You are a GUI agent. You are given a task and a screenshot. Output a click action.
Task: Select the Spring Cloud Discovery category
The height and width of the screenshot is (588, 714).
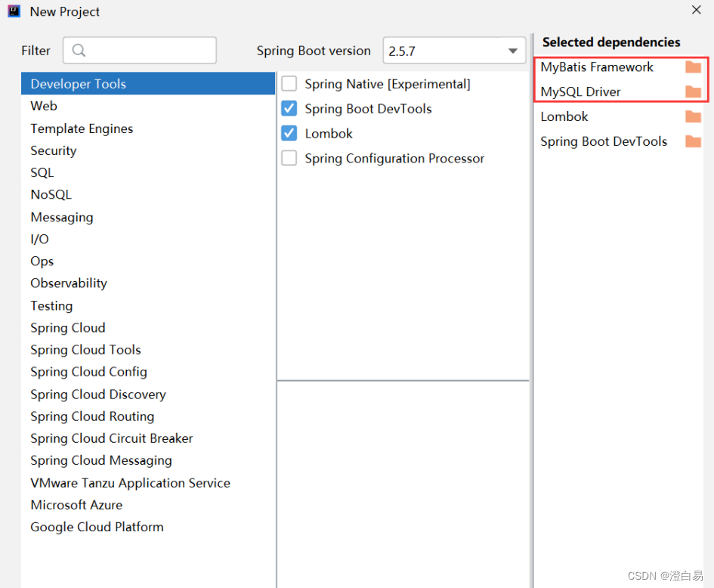tap(98, 394)
